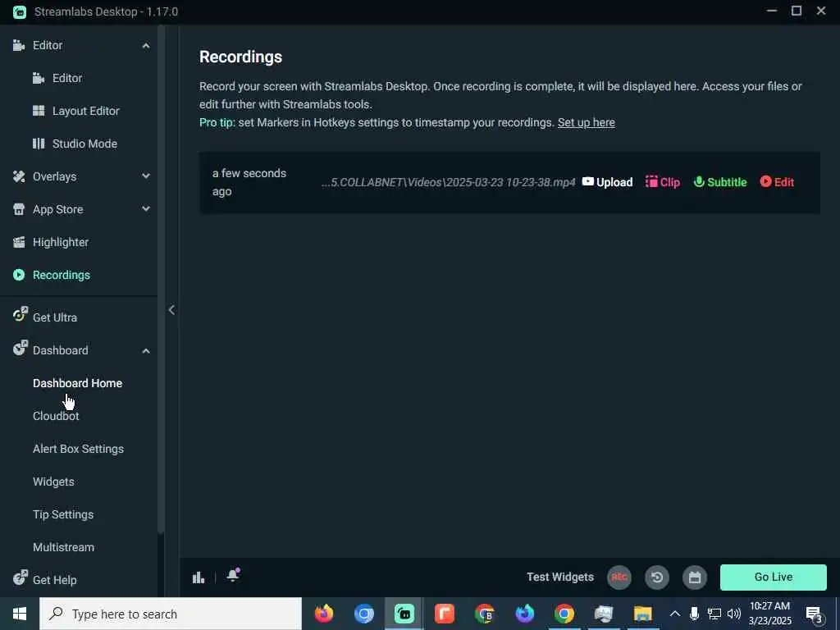Screen dimensions: 840x630
Task: Open Dashboard Home
Action: click(x=78, y=383)
